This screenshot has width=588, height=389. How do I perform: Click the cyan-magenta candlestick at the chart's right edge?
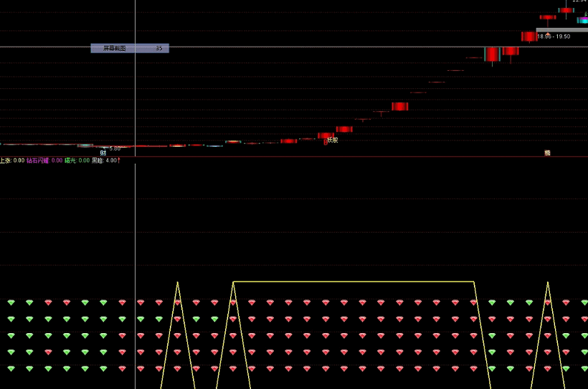(x=583, y=20)
